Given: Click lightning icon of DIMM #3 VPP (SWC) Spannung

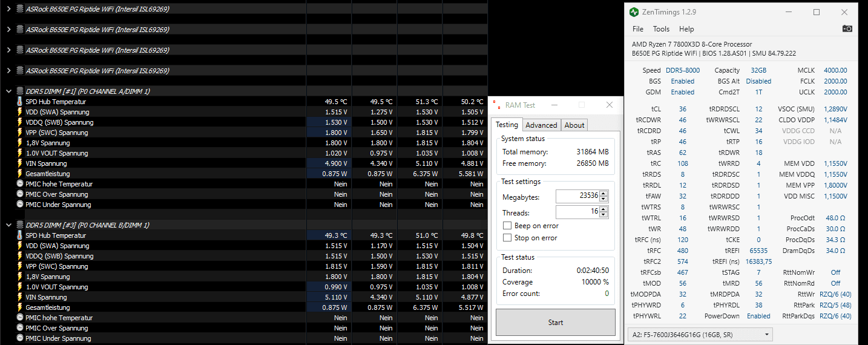Looking at the screenshot, I should [19, 266].
